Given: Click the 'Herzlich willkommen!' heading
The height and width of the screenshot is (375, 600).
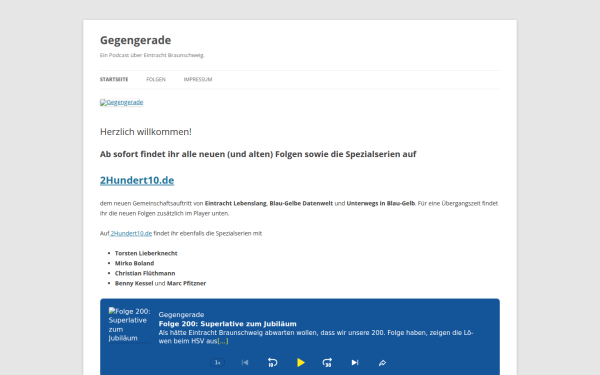Looking at the screenshot, I should (146, 132).
